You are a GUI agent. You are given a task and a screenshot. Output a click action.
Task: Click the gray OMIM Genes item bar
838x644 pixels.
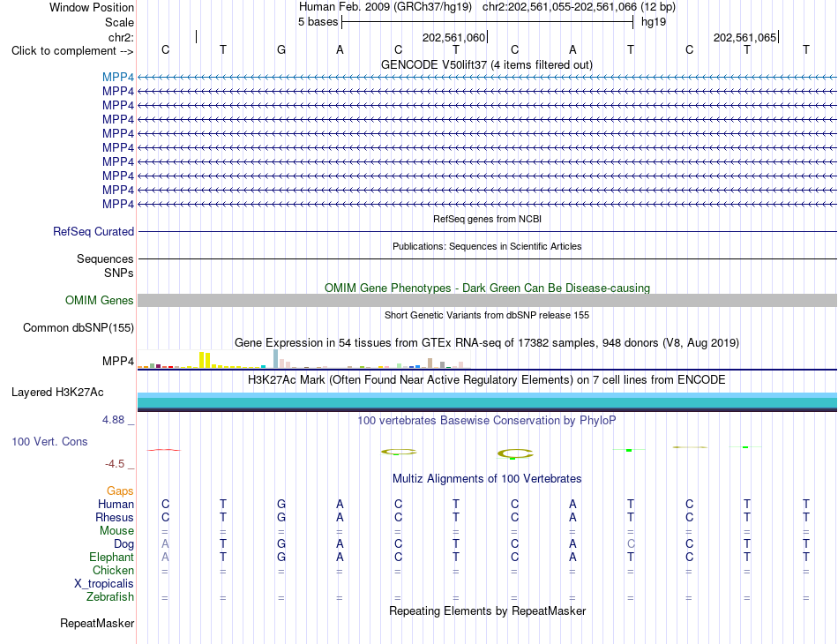coord(487,300)
